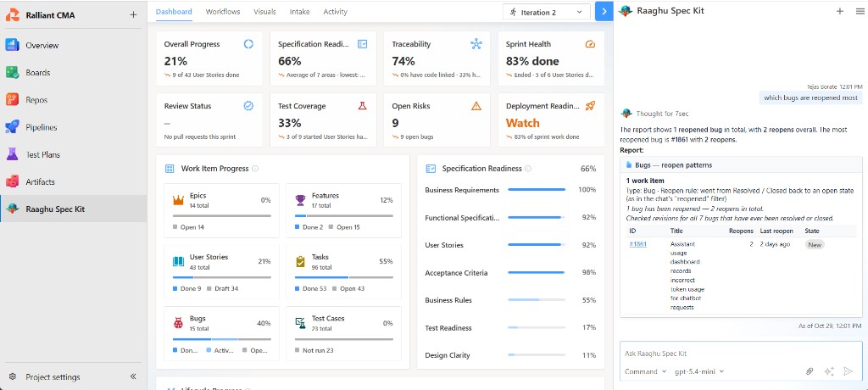Attach a file with the paperclip icon

point(810,371)
